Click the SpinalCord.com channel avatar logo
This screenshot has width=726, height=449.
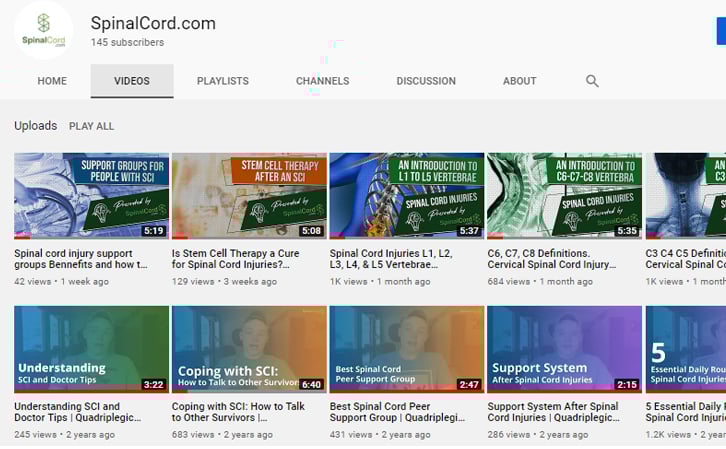coord(44,31)
